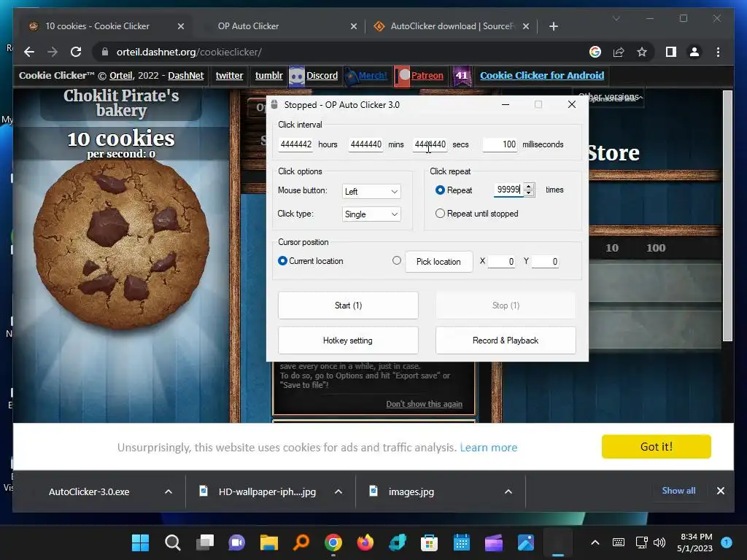Decrease repeat times with down arrow
The image size is (747, 560).
528,192
